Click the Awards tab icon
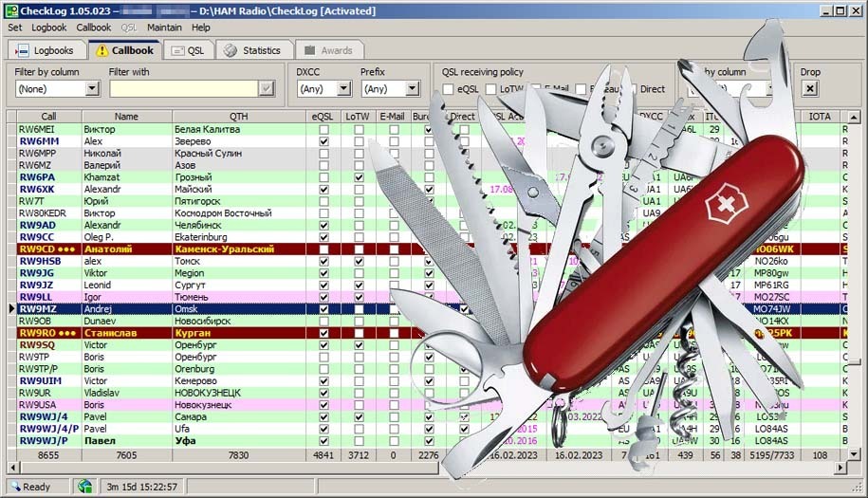 (310, 49)
